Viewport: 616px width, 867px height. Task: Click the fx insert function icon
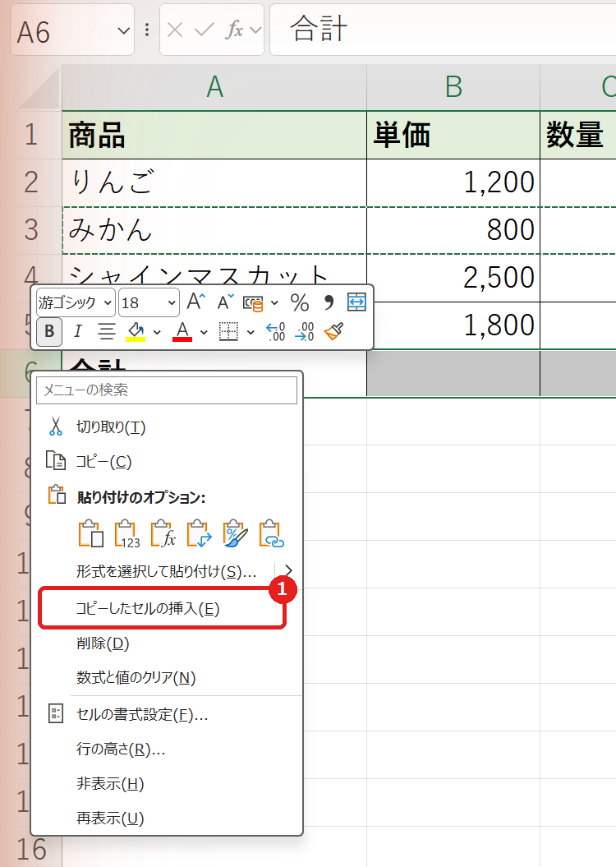[234, 30]
